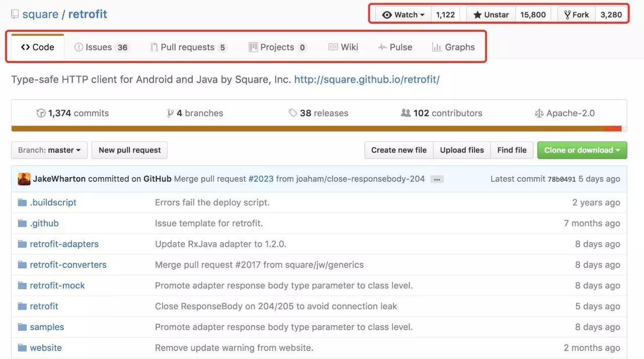This screenshot has height=359, width=644.
Task: View the Pulse tab
Action: click(x=395, y=47)
